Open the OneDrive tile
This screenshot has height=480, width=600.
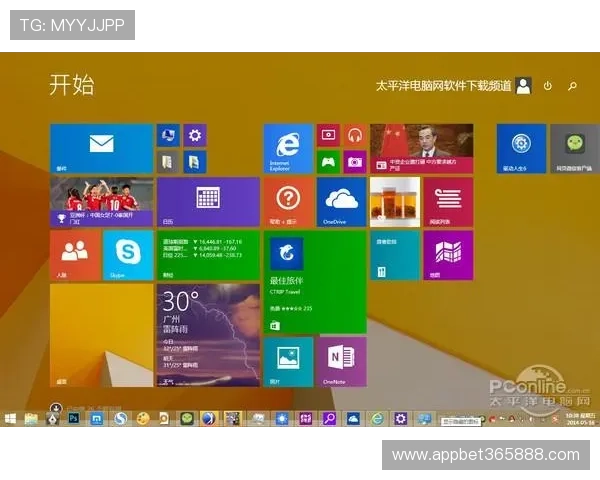pos(341,202)
